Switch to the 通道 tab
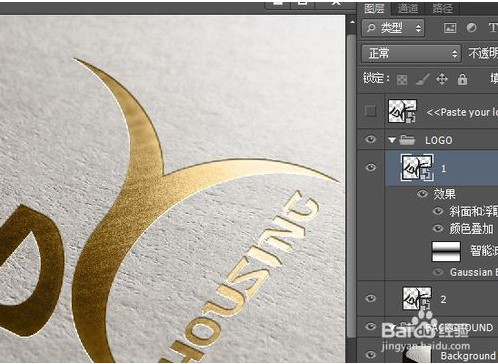 [407, 8]
